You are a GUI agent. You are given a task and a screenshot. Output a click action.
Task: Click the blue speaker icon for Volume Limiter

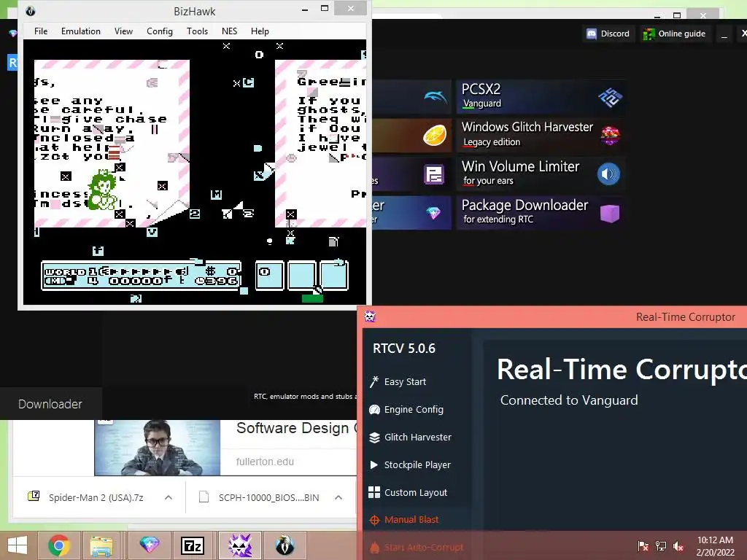point(609,174)
